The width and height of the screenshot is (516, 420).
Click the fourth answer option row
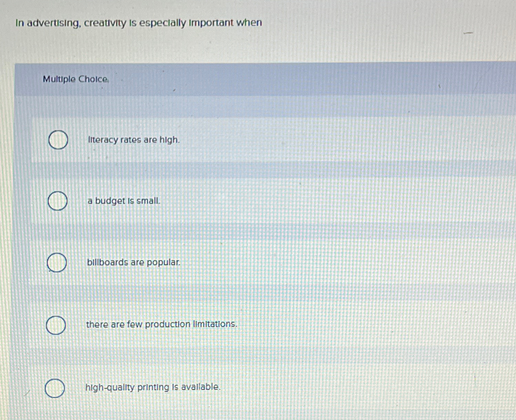click(x=242, y=324)
